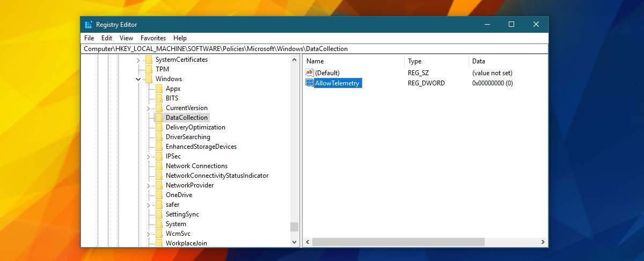The image size is (644, 261).
Task: Select the DeliveryOptimization key
Action: tap(195, 127)
